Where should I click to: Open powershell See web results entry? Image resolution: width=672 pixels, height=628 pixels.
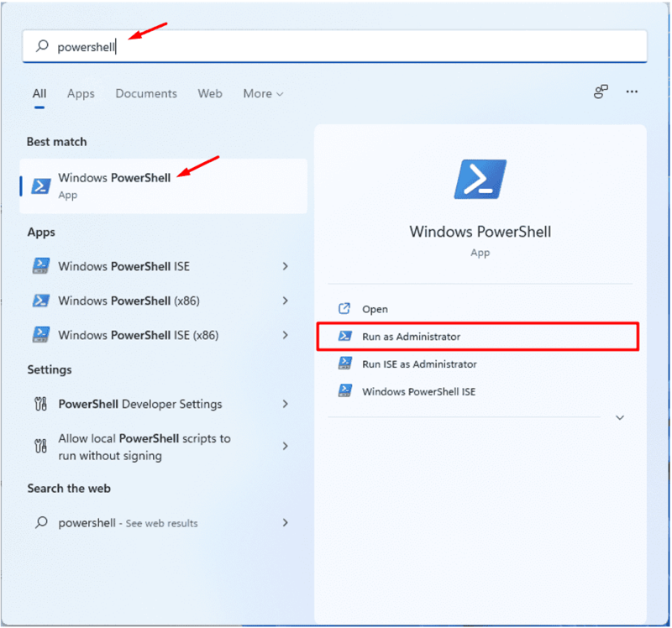coord(163,522)
